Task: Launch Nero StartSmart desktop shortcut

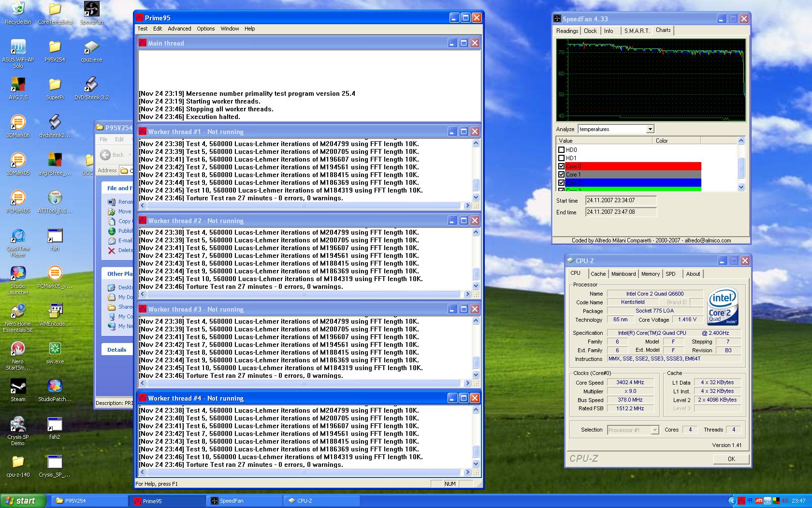Action: click(x=18, y=356)
